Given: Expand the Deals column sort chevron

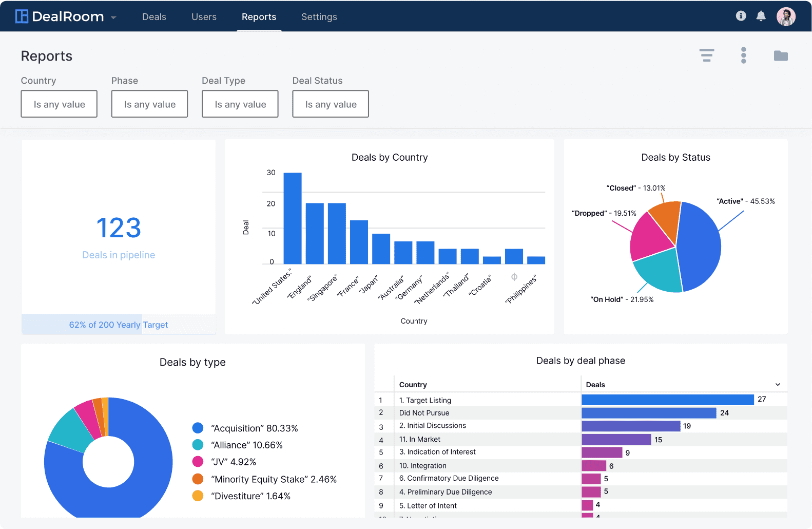Looking at the screenshot, I should 777,385.
